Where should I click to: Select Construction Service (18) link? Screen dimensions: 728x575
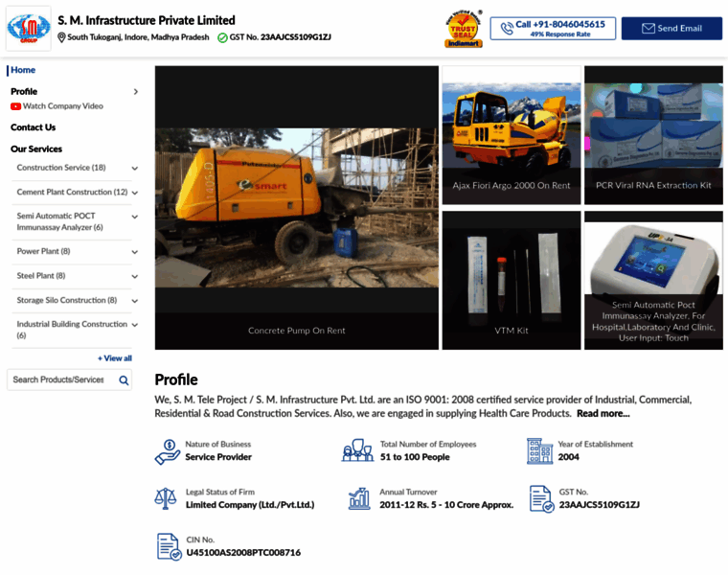[x=61, y=168]
